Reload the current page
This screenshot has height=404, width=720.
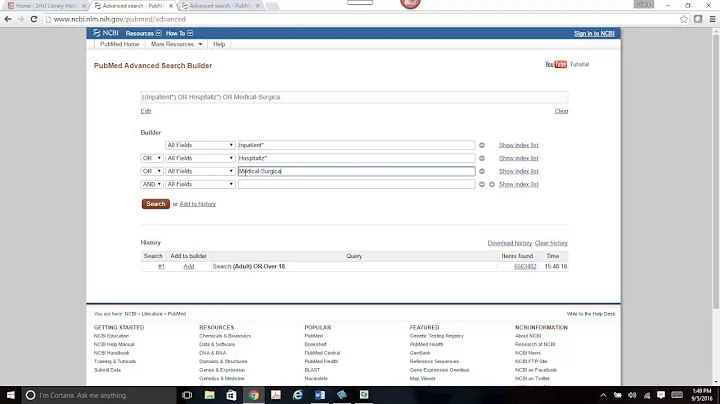(34, 19)
